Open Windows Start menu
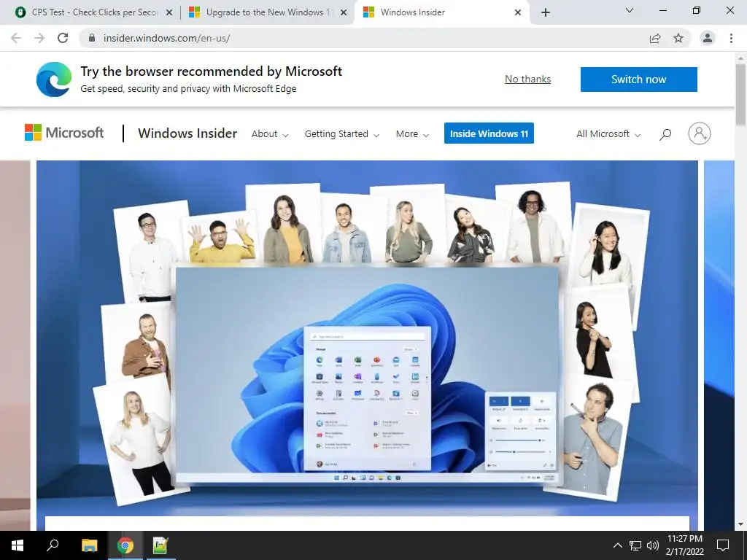Screen dimensions: 747x560 pos(18,545)
